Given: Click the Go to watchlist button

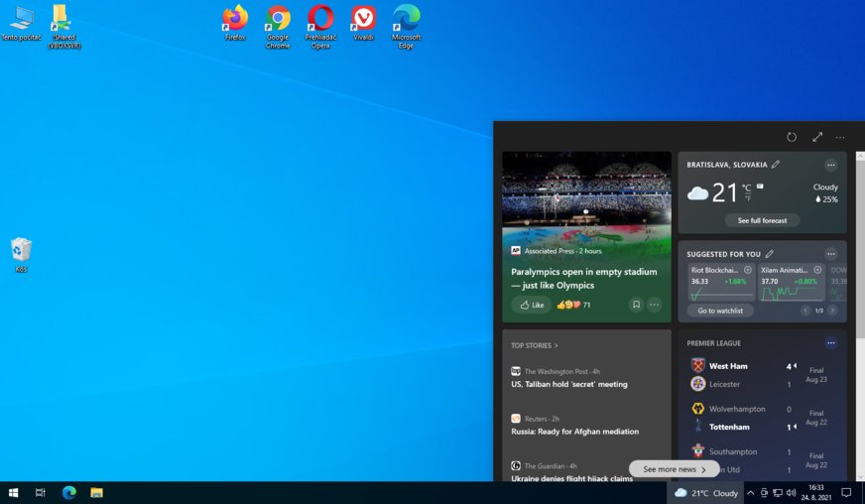Looking at the screenshot, I should coord(720,311).
